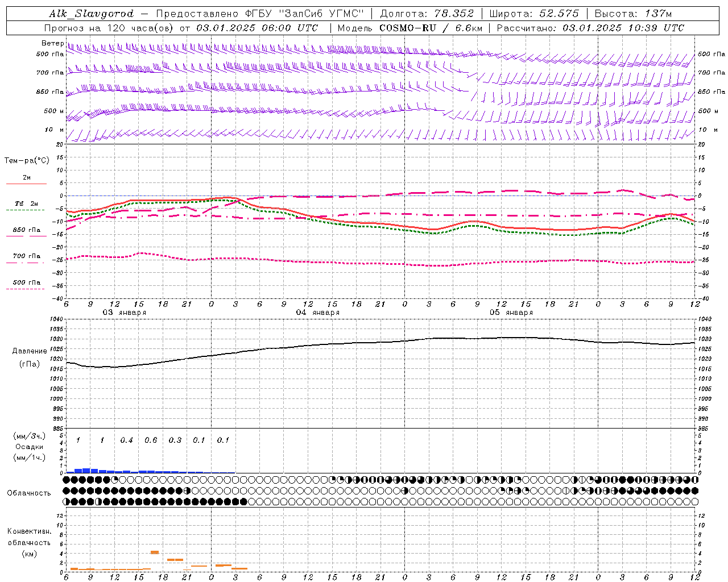
Task: Click the Alk_Slavgorod station title
Action: [x=92, y=14]
